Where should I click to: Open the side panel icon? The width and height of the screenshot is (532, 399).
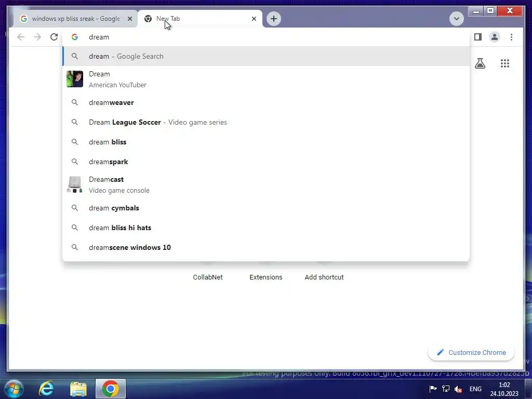pyautogui.click(x=478, y=37)
